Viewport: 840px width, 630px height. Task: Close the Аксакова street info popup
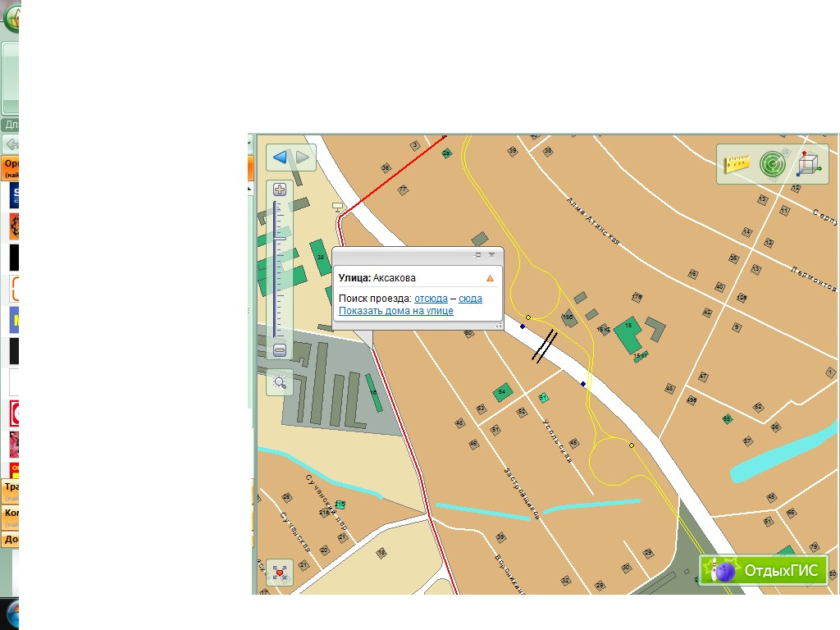click(x=492, y=255)
